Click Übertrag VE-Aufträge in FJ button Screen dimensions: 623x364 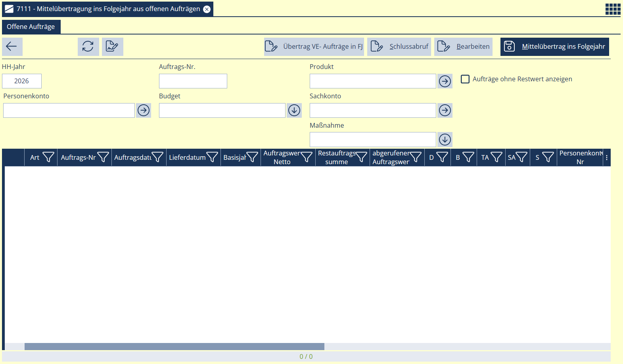[x=314, y=46]
